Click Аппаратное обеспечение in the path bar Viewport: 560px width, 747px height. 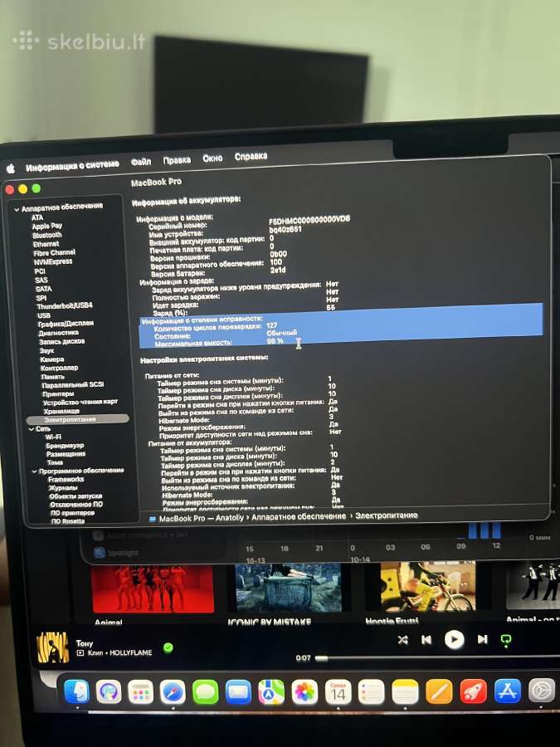point(299,516)
